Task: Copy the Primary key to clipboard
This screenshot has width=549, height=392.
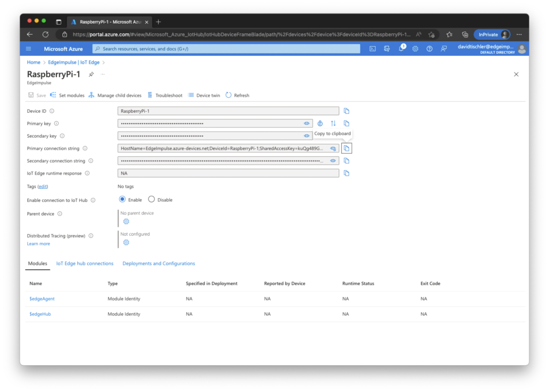Action: click(346, 123)
